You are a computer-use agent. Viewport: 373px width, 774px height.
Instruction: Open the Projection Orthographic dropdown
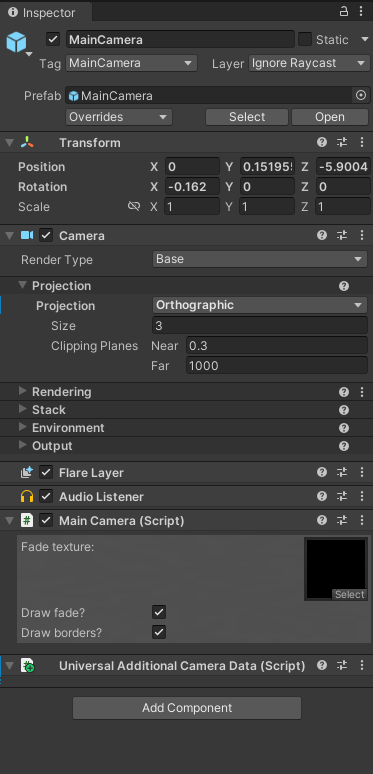tap(260, 305)
